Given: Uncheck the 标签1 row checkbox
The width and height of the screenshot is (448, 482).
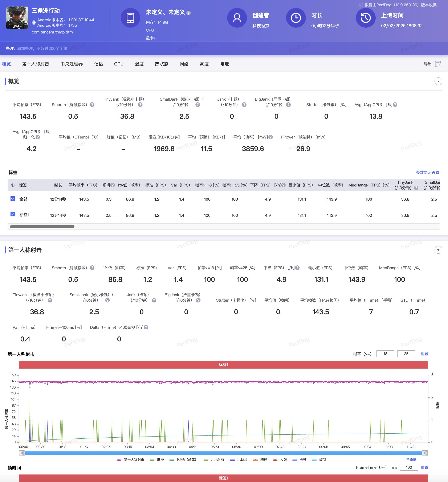Looking at the screenshot, I should [x=13, y=214].
